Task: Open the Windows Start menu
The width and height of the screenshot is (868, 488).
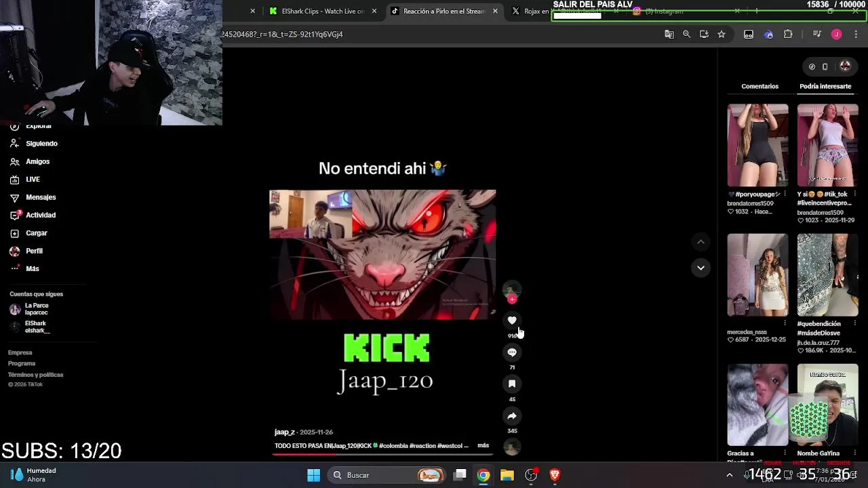Action: [313, 475]
